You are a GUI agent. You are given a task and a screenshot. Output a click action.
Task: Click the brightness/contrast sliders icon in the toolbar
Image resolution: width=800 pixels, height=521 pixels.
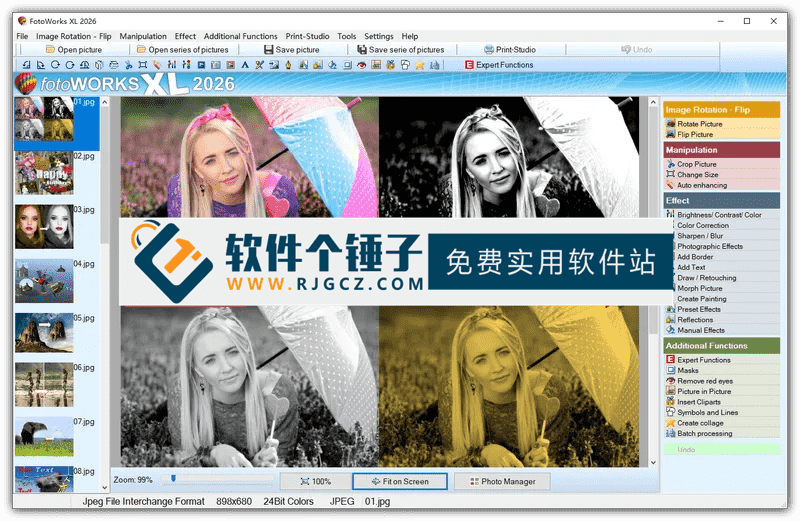pyautogui.click(x=172, y=65)
